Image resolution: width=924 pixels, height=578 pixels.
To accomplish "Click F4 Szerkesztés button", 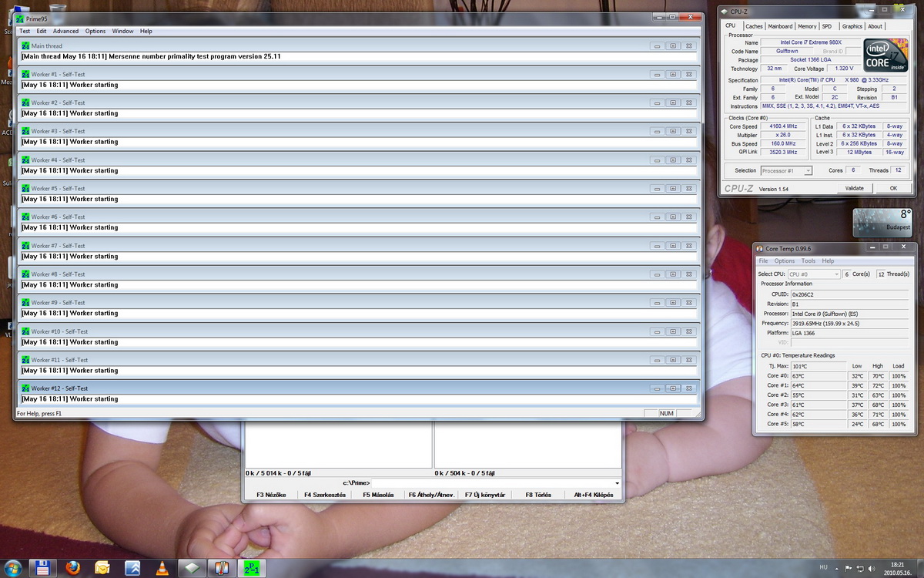I will click(326, 495).
